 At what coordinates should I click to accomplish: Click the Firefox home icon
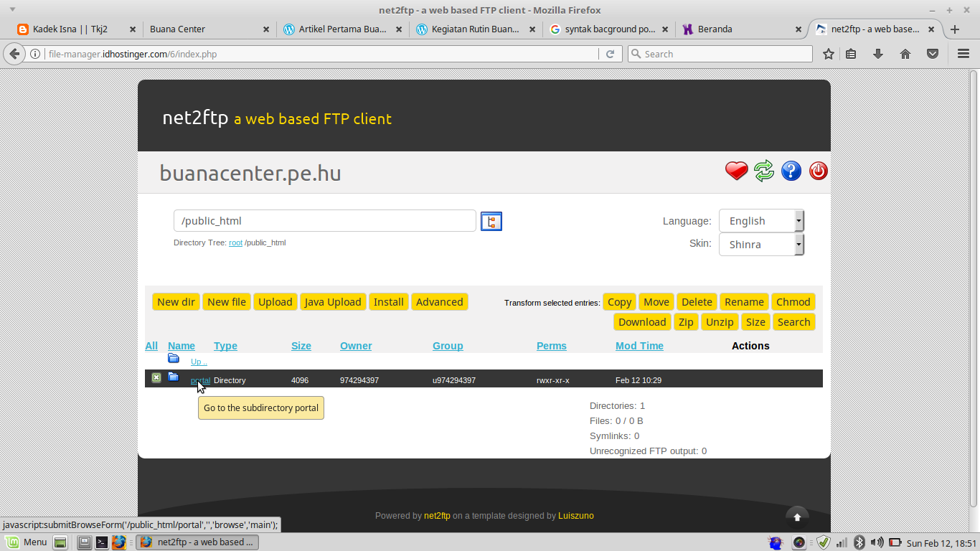click(x=905, y=54)
